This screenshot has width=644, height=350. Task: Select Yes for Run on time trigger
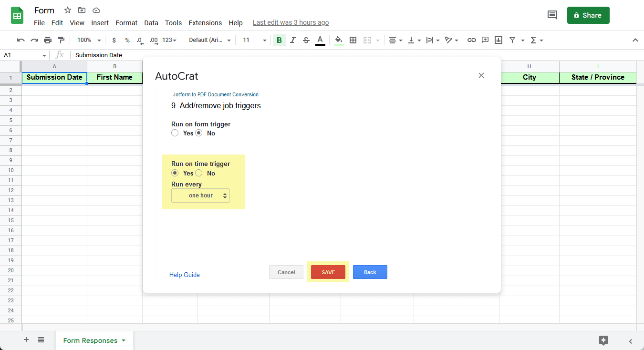pyautogui.click(x=175, y=173)
